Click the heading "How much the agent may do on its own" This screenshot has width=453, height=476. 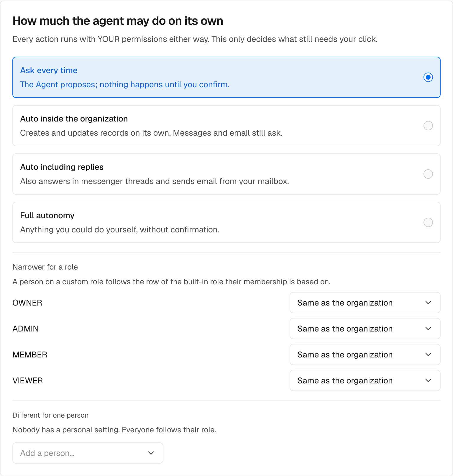pyautogui.click(x=118, y=21)
